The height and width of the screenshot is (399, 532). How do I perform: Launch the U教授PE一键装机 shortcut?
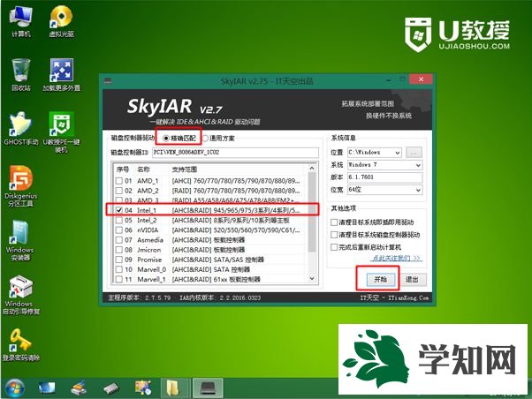[x=61, y=132]
